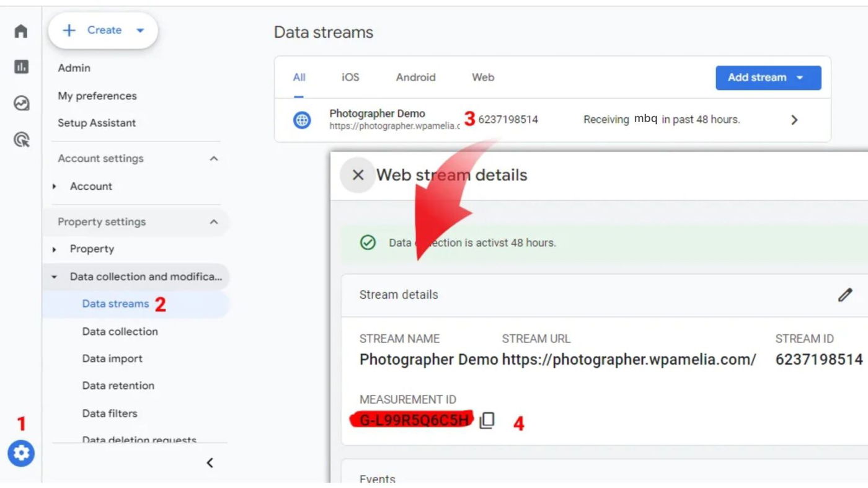Viewport: 868px width, 488px height.
Task: Switch to the iOS tab
Action: tap(350, 78)
